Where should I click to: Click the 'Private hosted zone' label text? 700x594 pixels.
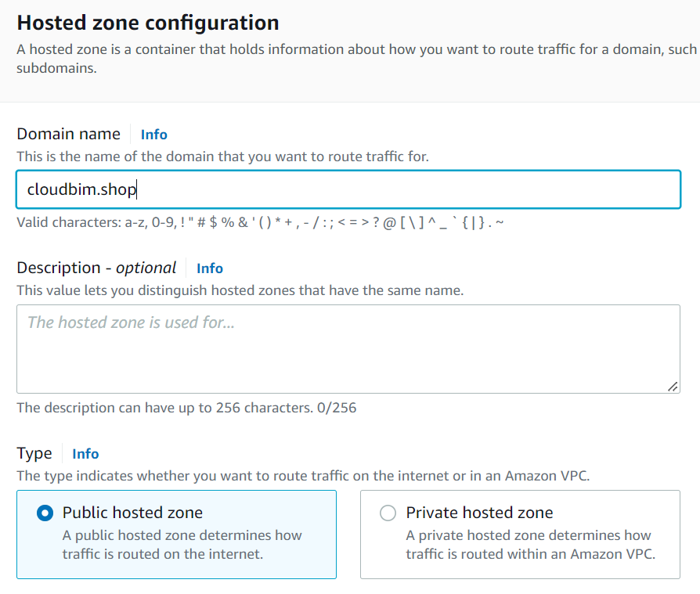[x=479, y=513]
